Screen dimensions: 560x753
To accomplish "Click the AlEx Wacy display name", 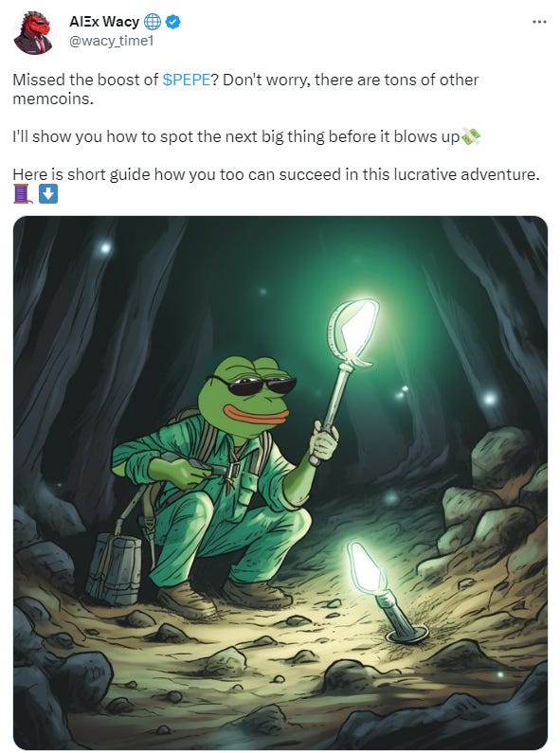I will pos(104,22).
